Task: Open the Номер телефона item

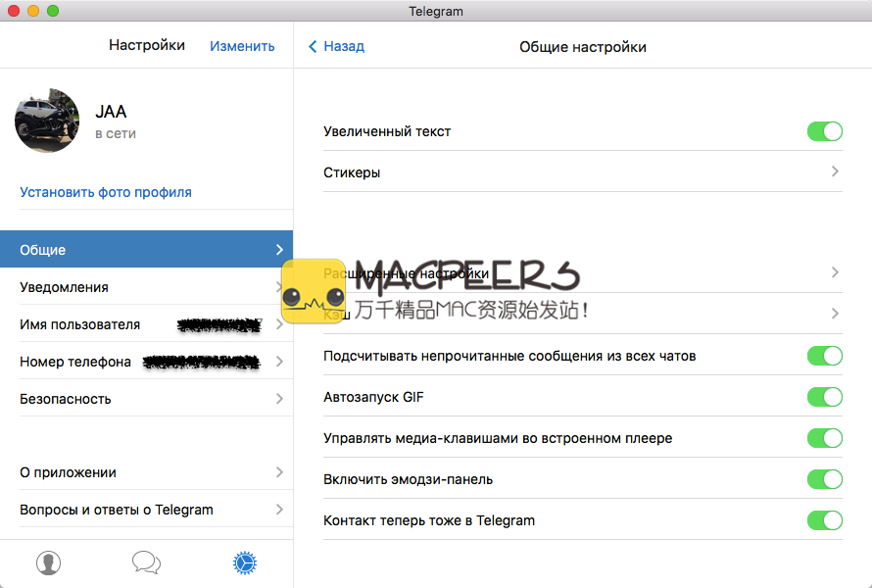Action: tap(146, 362)
